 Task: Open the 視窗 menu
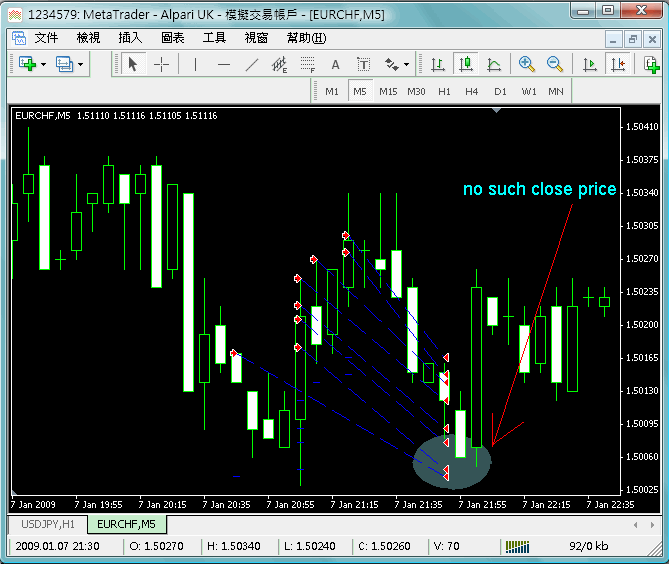click(x=256, y=38)
